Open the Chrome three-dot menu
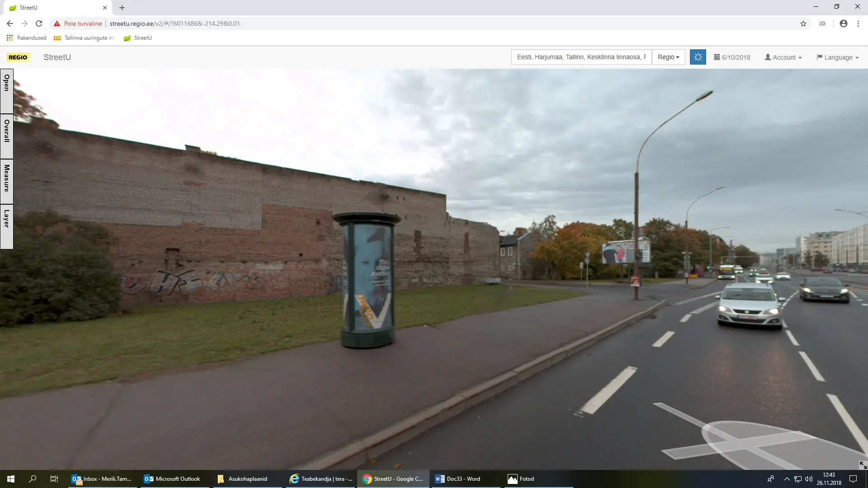This screenshot has width=868, height=488. (858, 23)
